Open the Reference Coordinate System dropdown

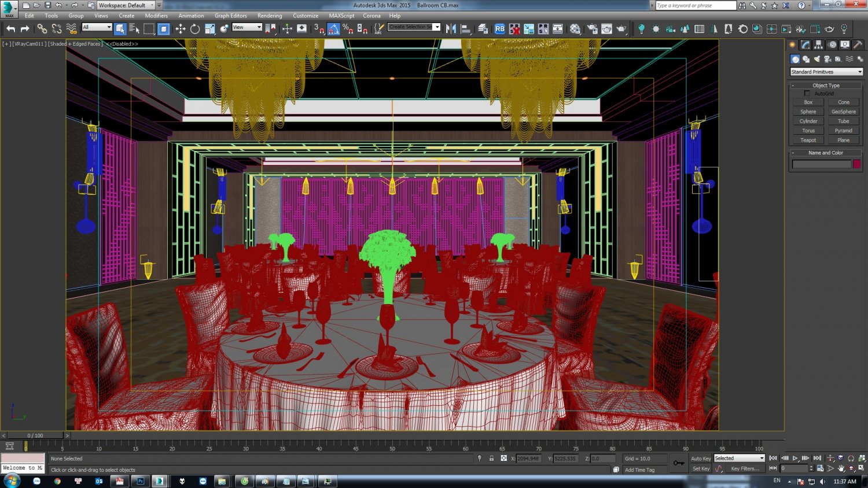pyautogui.click(x=246, y=27)
